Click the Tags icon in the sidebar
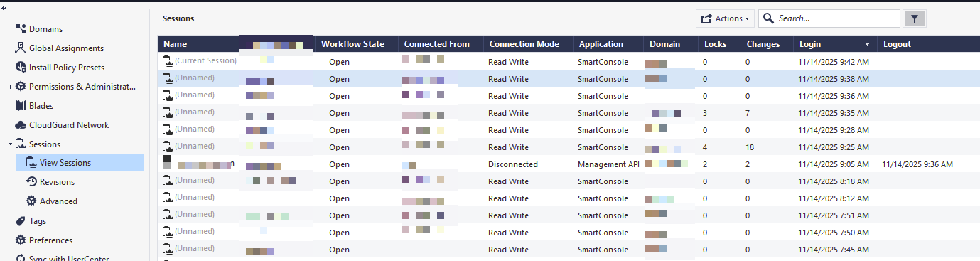The height and width of the screenshot is (261, 980). point(21,221)
